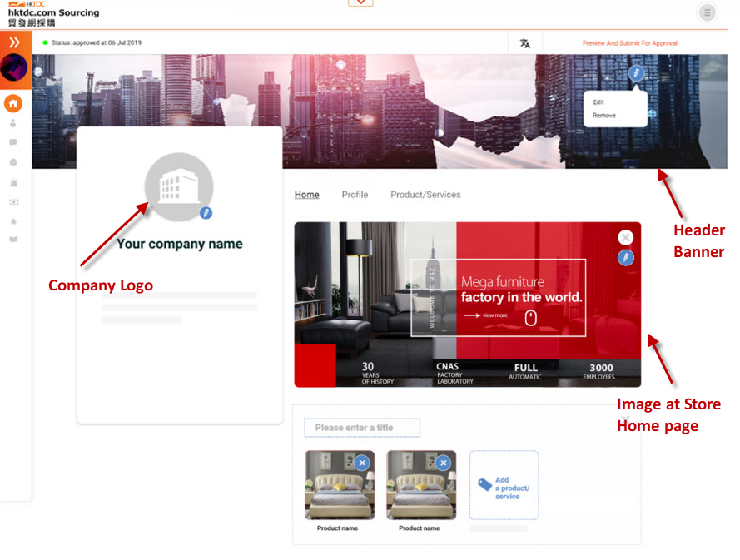
Task: Expand the sidebar with the double-chevron icon
Action: 15,42
